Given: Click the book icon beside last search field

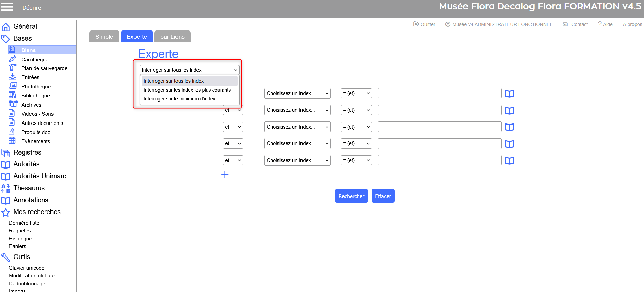Looking at the screenshot, I should (x=509, y=161).
